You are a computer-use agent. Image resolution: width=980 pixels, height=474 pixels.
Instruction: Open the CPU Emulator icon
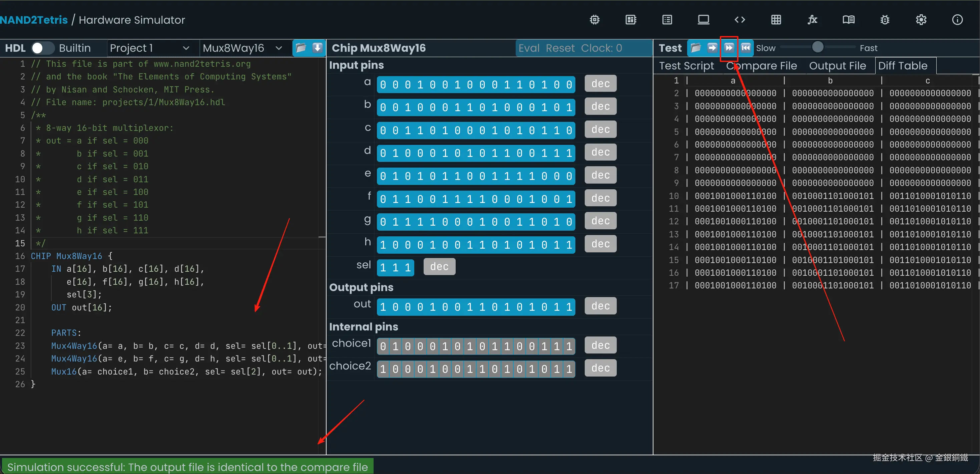tap(631, 19)
